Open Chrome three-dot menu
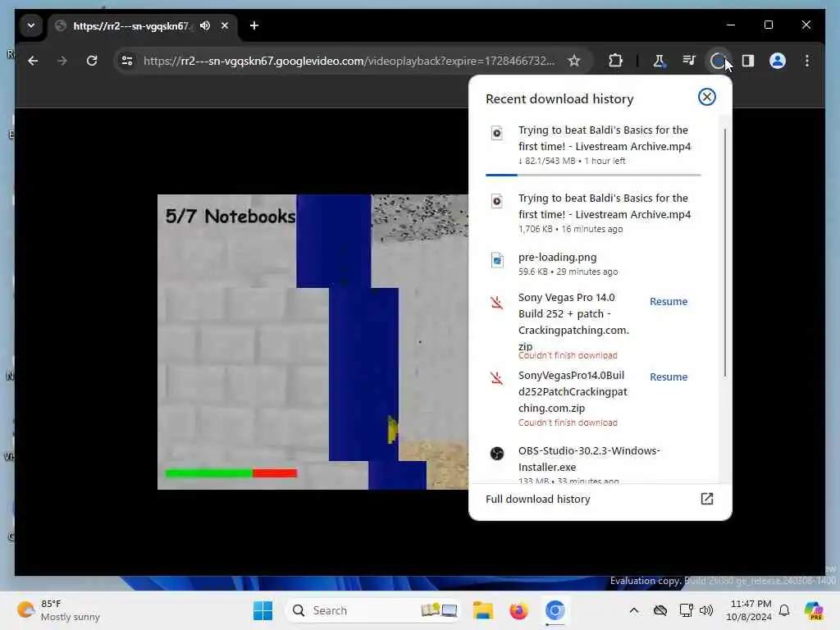The width and height of the screenshot is (840, 630). click(x=807, y=61)
